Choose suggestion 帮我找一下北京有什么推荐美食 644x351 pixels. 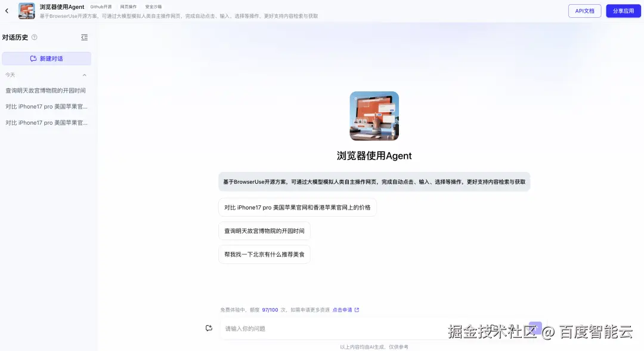coord(264,254)
